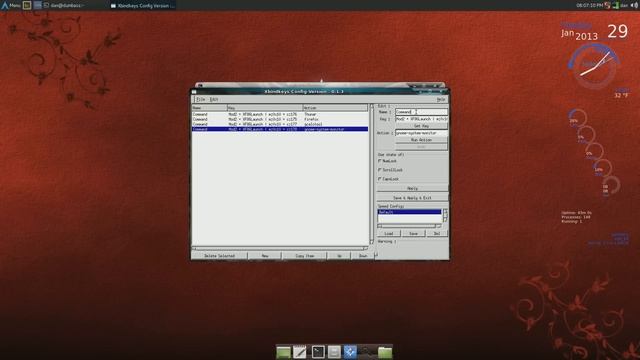Click the keybinding list vertical scrollbar
Image resolution: width=640 pixels, height=360 pixels.
click(371, 174)
